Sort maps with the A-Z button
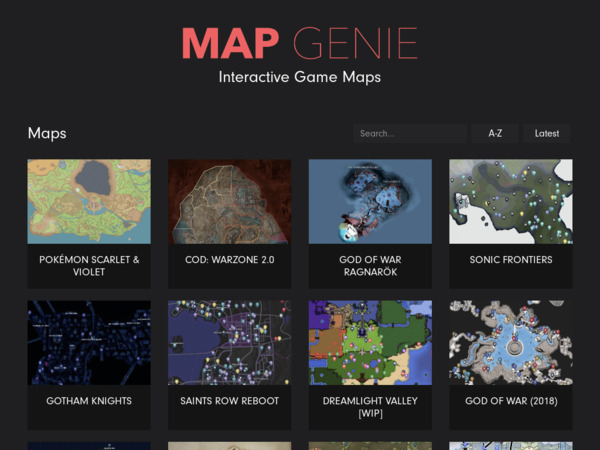 (x=495, y=134)
